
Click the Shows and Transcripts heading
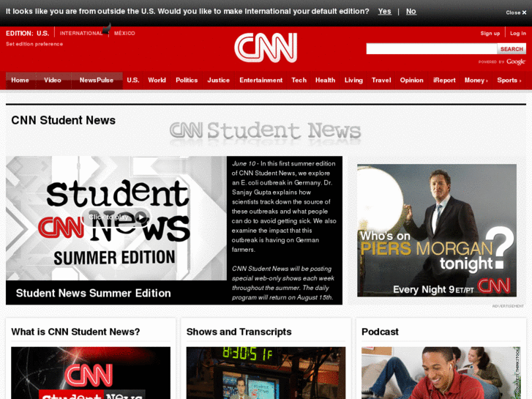[239, 332]
